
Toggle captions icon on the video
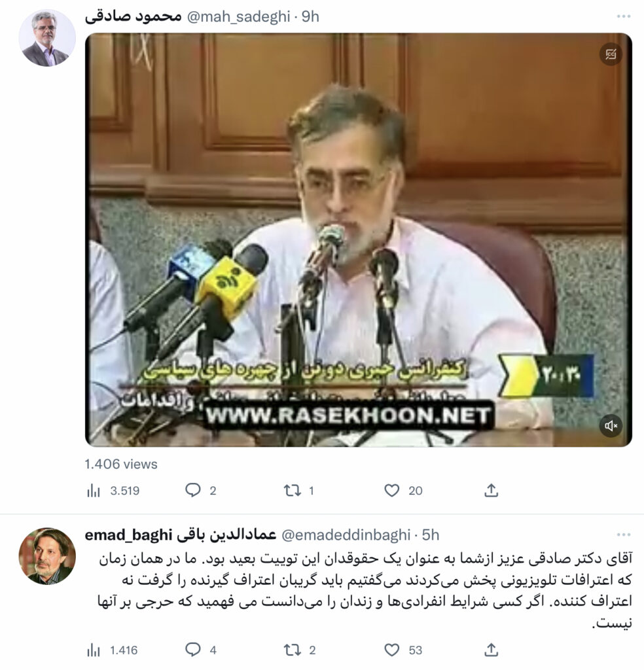[x=611, y=54]
